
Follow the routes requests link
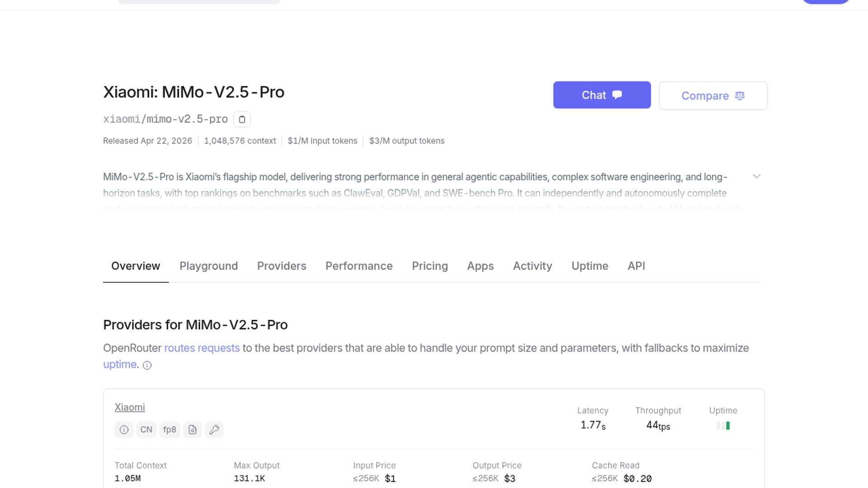click(x=202, y=348)
